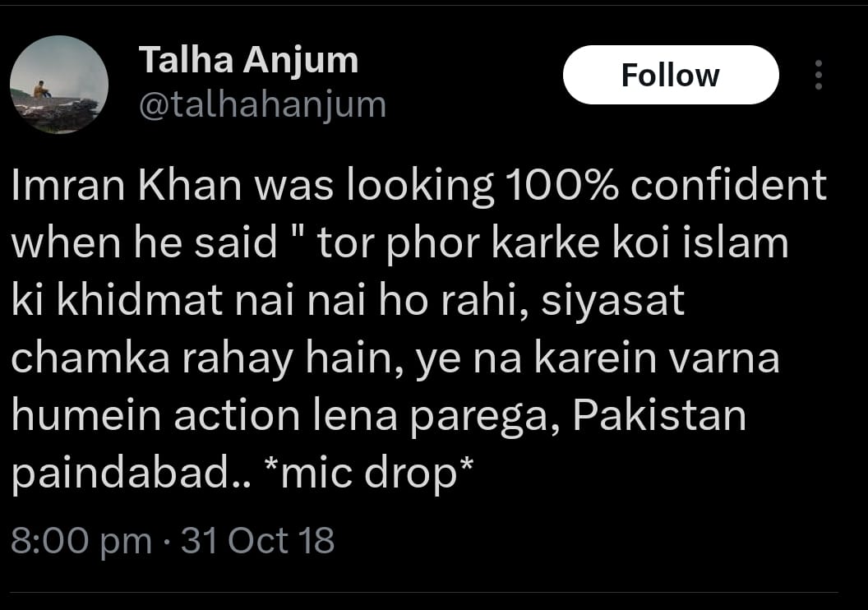Click the Follow button

(670, 76)
